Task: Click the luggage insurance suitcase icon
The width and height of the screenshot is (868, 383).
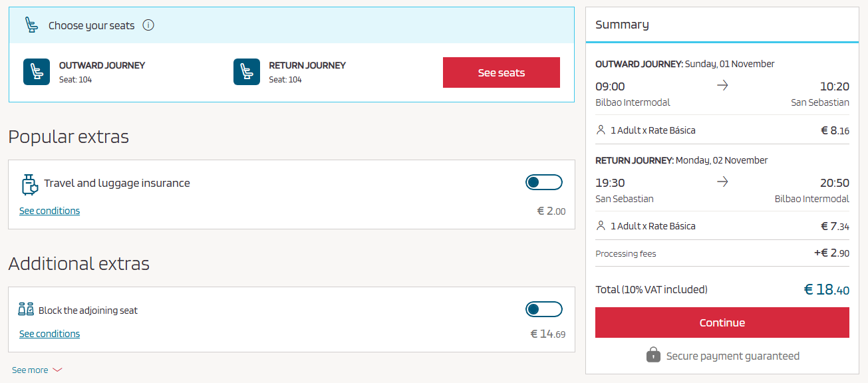Action: click(x=29, y=184)
